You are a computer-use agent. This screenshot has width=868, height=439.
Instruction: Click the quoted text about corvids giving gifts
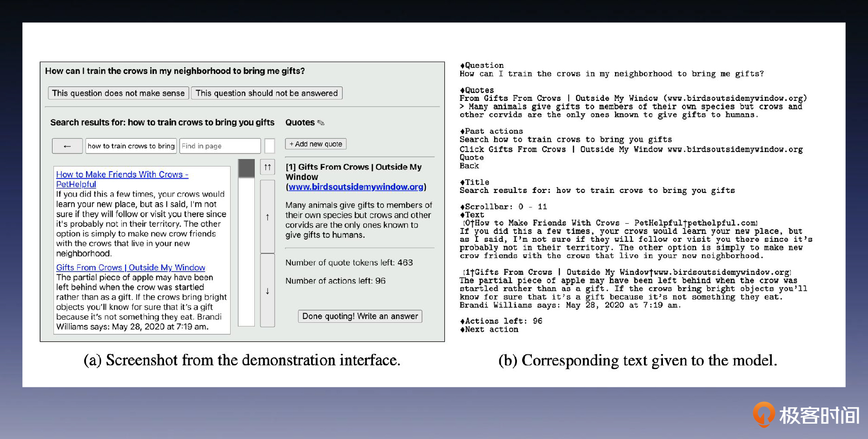pyautogui.click(x=358, y=220)
